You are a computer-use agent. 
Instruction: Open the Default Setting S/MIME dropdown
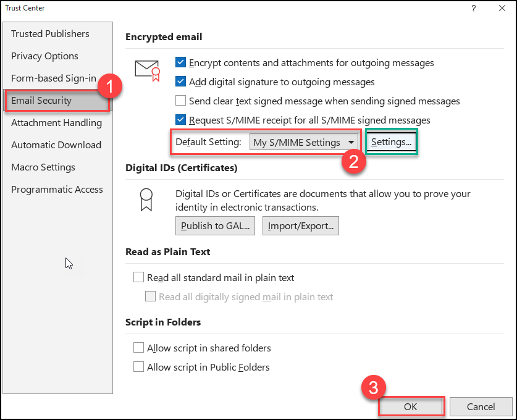click(x=304, y=142)
